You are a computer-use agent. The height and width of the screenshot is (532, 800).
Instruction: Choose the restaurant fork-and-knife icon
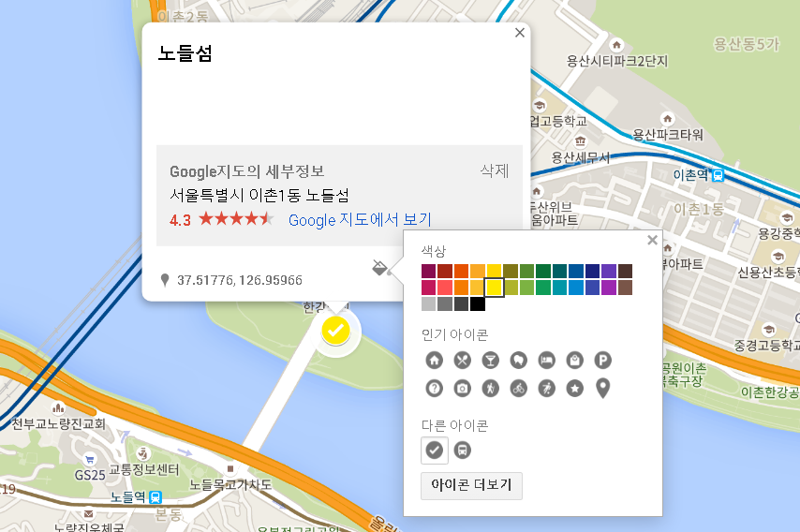point(462,360)
